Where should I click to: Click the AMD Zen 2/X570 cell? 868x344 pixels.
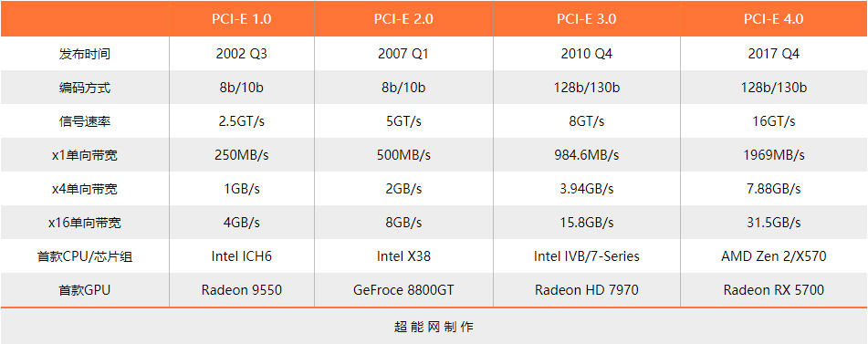774,256
